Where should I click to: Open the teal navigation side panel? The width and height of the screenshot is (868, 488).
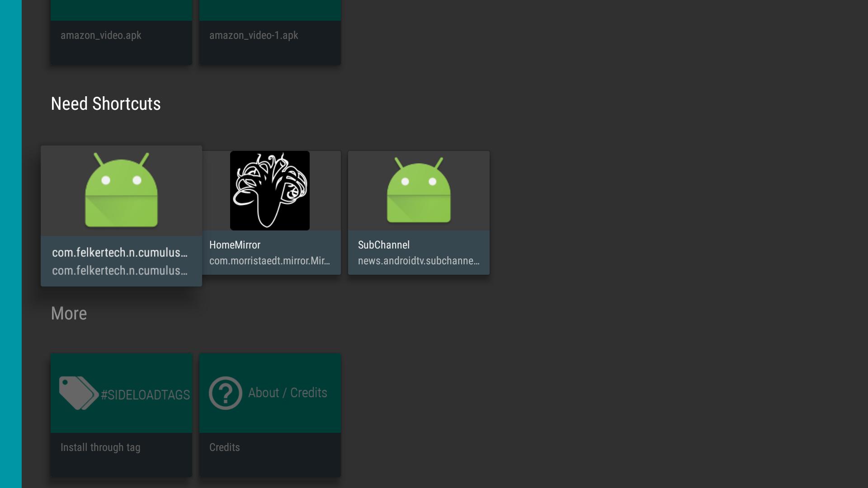(11, 244)
